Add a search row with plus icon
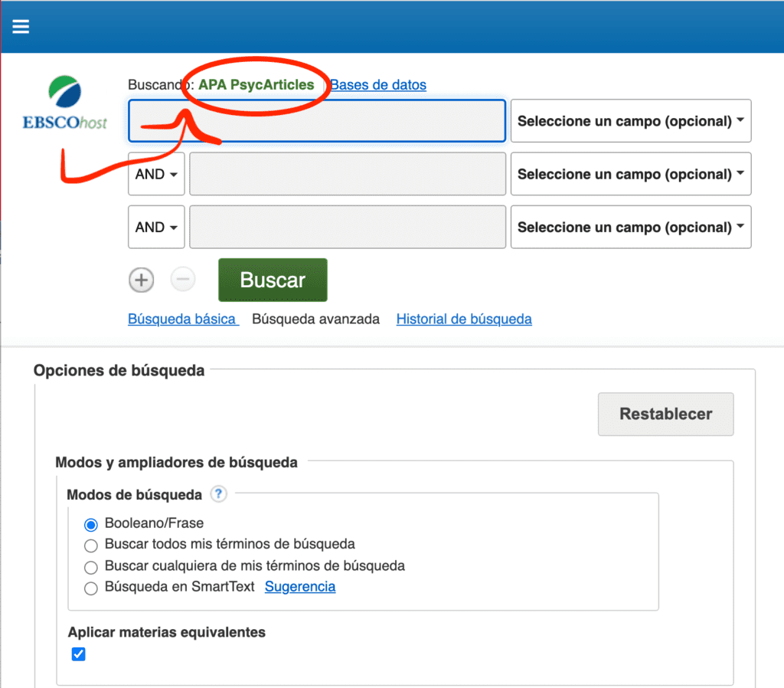The width and height of the screenshot is (784, 688). [142, 280]
